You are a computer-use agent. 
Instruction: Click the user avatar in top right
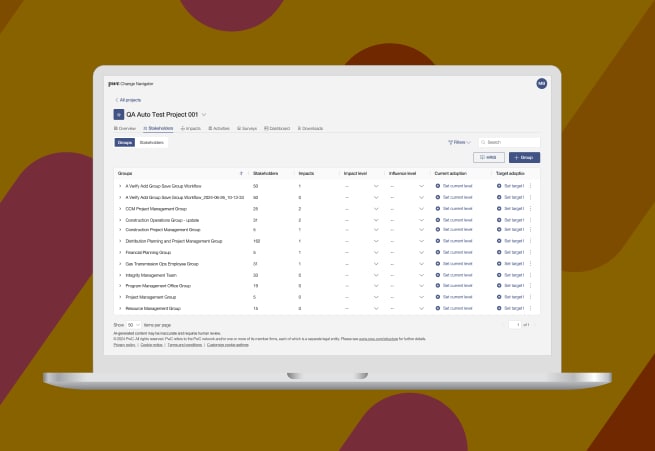pyautogui.click(x=541, y=84)
